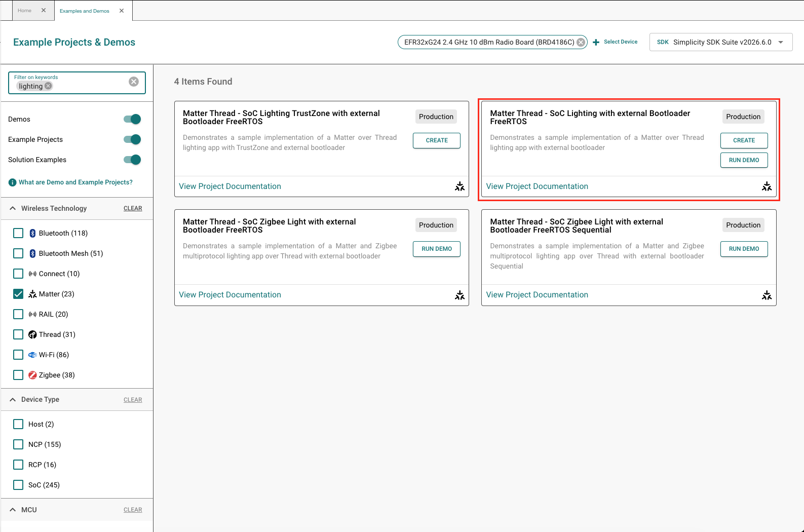Clear the Wireless Technology filters
804x532 pixels.
coord(133,208)
